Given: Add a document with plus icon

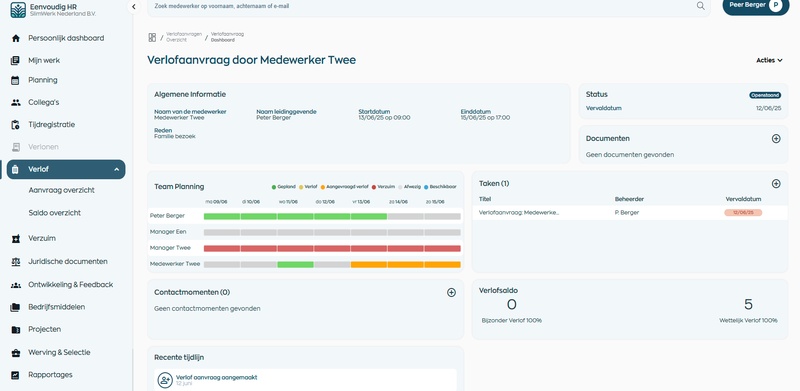Looking at the screenshot, I should pos(776,138).
